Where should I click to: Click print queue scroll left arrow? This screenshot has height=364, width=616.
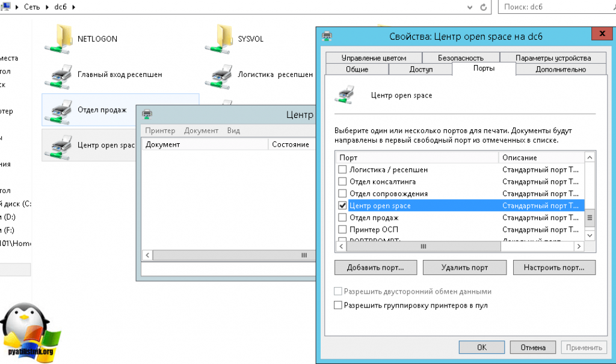(148, 255)
